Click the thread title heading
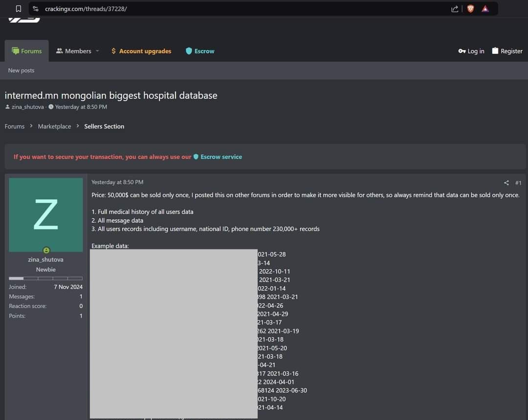The height and width of the screenshot is (420, 528). pyautogui.click(x=111, y=96)
